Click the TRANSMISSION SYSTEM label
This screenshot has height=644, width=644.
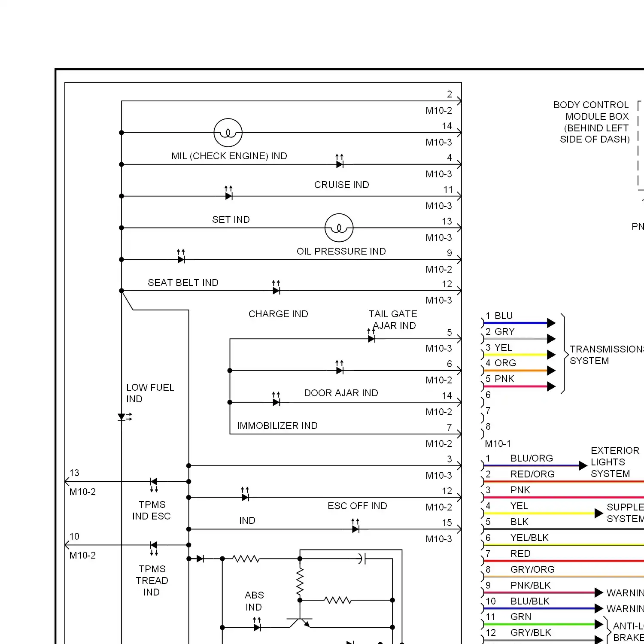pos(607,355)
